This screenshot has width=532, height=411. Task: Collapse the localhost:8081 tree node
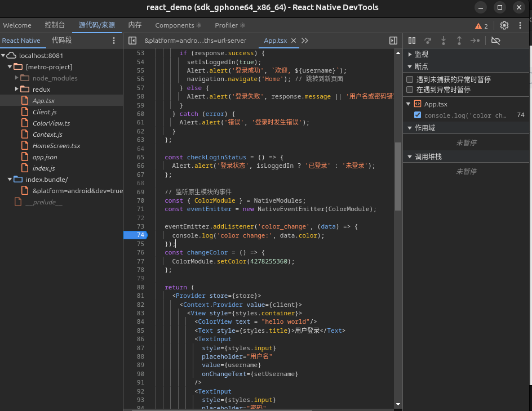3,55
